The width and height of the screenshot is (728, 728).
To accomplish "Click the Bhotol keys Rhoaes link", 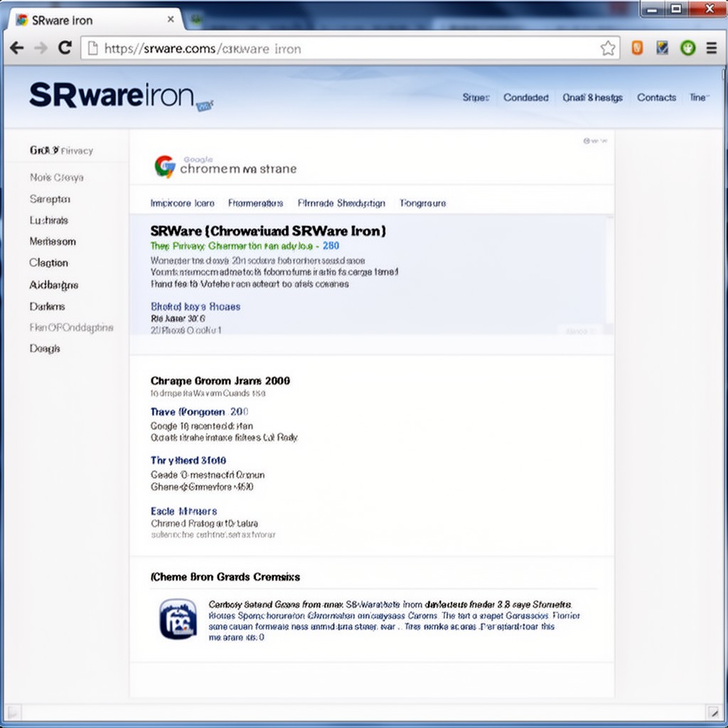I will coord(196,306).
